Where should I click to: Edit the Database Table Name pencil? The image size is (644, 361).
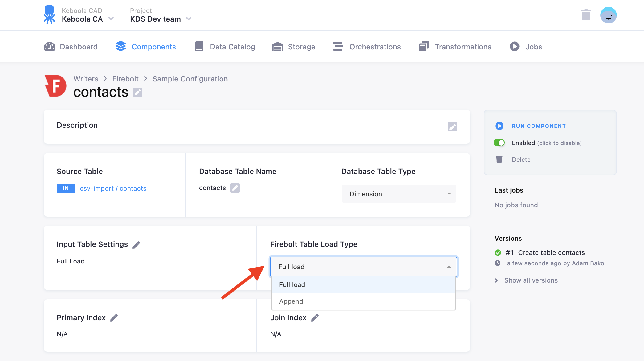[x=235, y=188]
